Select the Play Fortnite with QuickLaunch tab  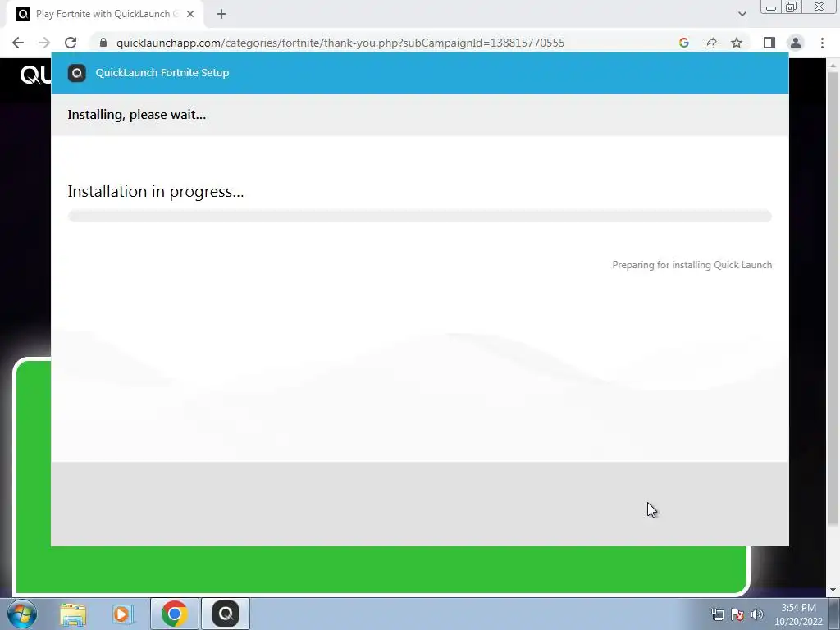coord(104,15)
